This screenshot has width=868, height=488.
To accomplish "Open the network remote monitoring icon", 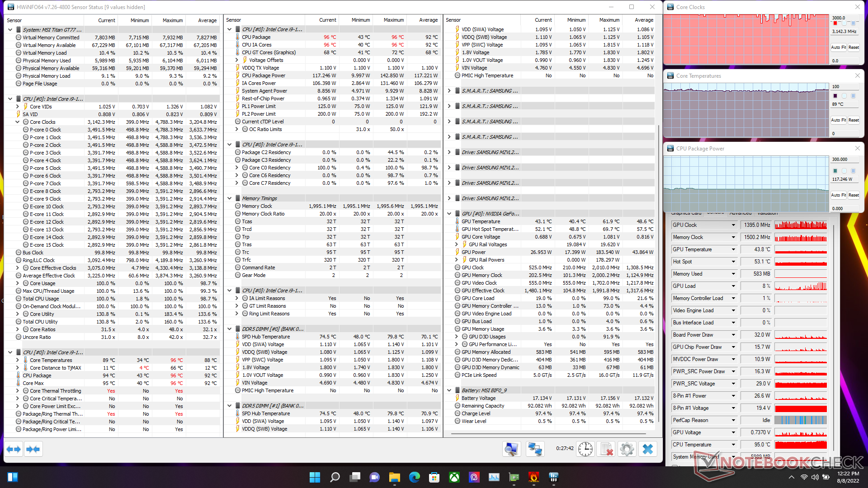I will (x=535, y=449).
